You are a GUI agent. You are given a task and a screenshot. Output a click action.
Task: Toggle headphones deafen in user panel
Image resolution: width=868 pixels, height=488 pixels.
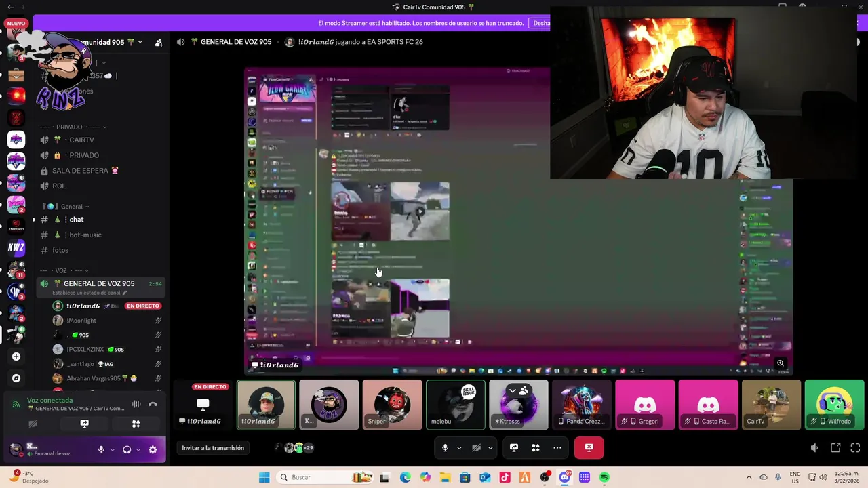127,449
